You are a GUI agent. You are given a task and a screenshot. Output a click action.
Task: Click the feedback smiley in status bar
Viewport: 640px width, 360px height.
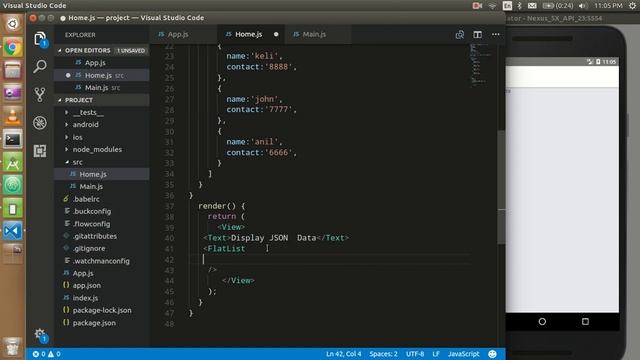tap(492, 354)
